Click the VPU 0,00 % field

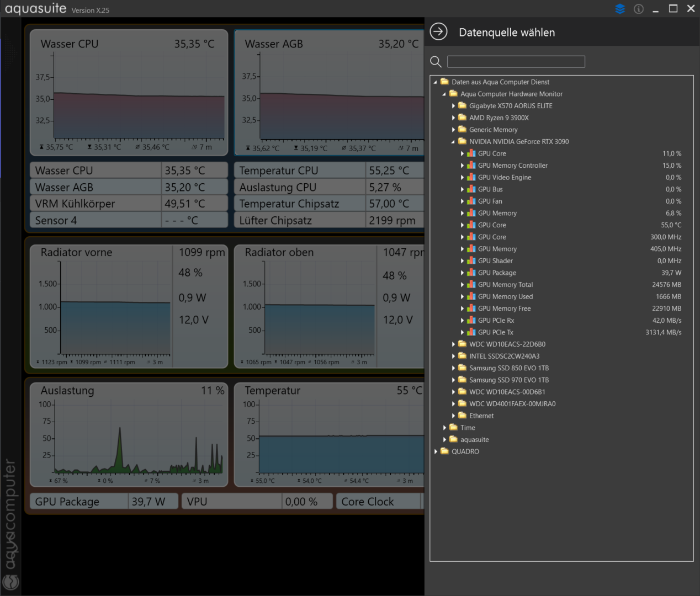tap(257, 501)
